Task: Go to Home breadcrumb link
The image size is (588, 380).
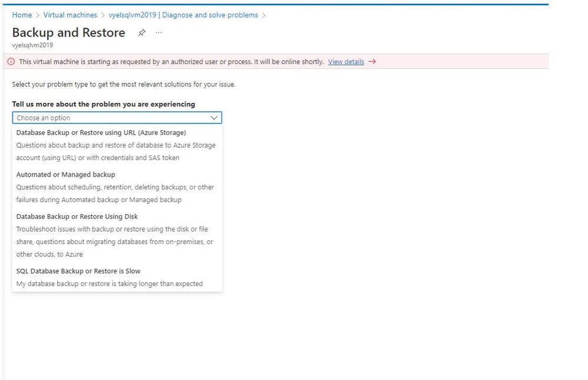Action: click(22, 15)
